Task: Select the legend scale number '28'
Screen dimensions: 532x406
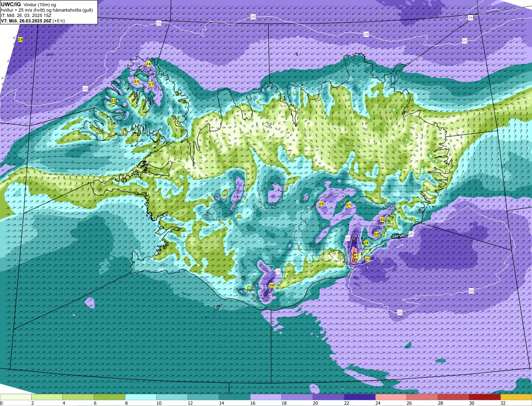Action: [x=440, y=403]
